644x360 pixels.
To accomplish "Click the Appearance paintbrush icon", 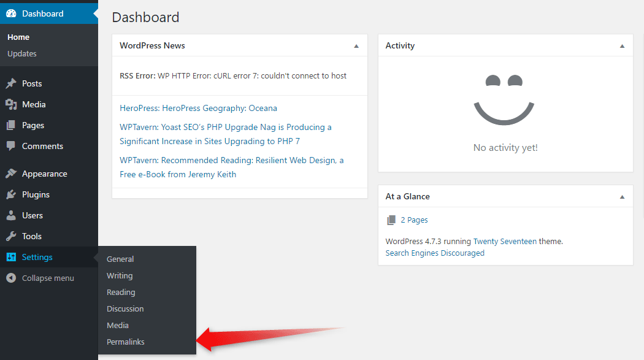I will click(11, 174).
